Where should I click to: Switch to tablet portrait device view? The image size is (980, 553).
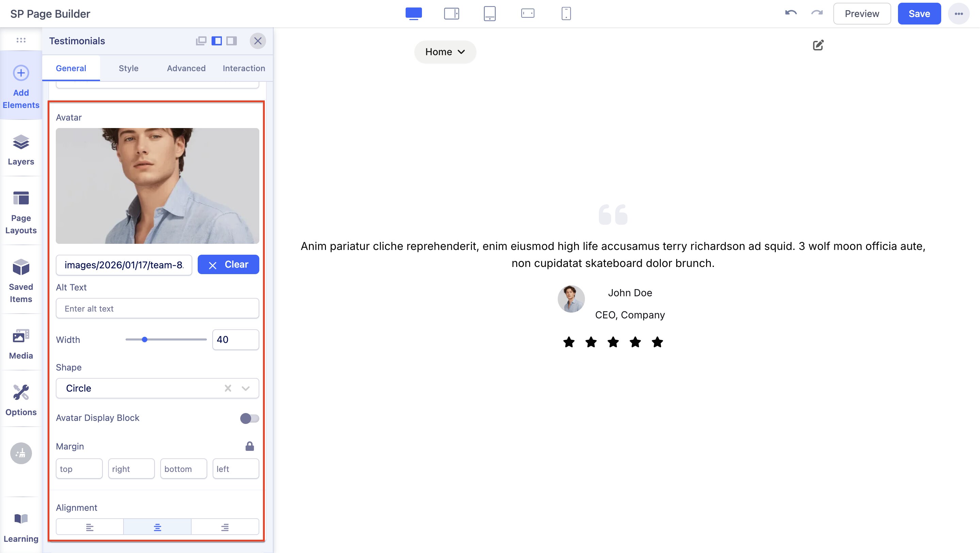pyautogui.click(x=489, y=14)
